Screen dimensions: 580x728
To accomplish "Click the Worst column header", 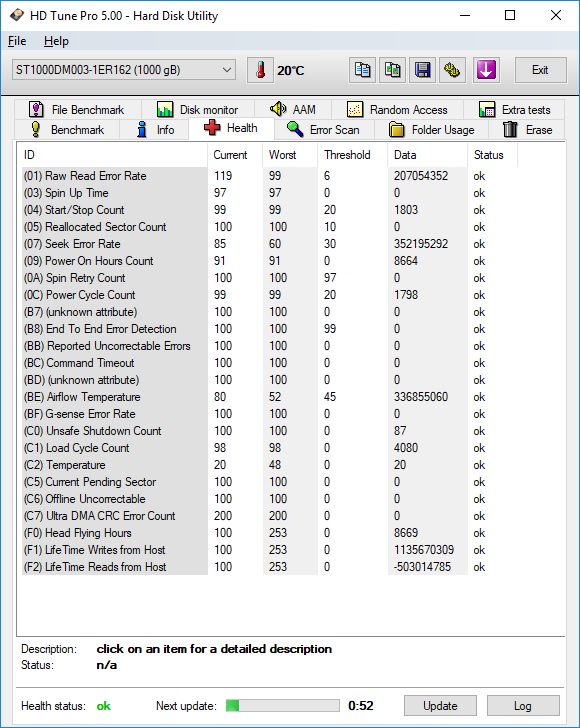I will click(290, 155).
